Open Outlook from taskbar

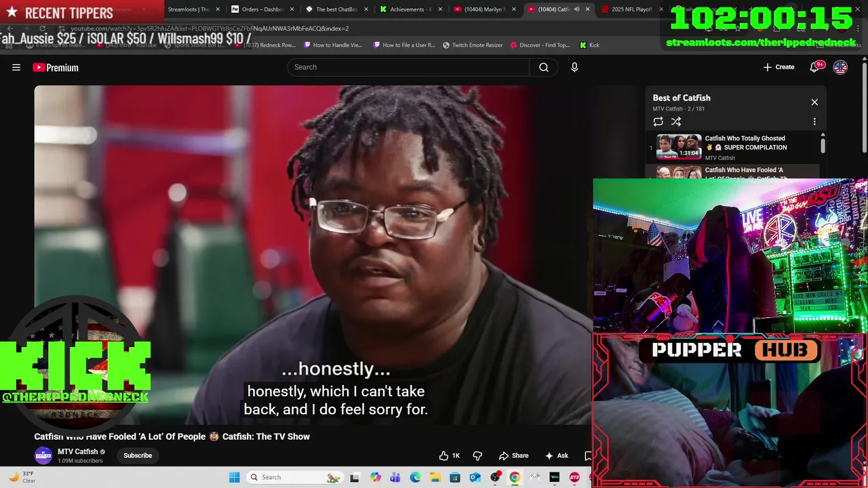click(x=475, y=477)
